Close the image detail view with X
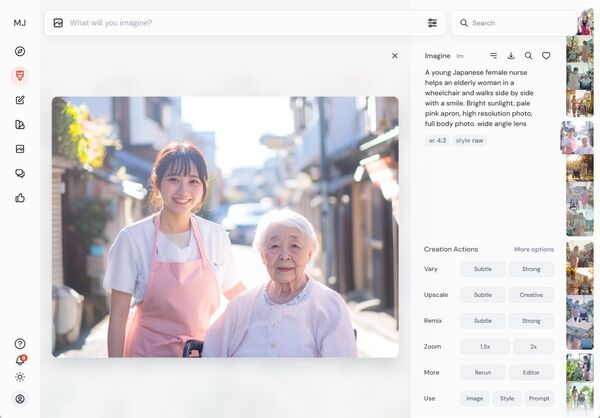Viewport: 600px width, 418px height. 394,56
